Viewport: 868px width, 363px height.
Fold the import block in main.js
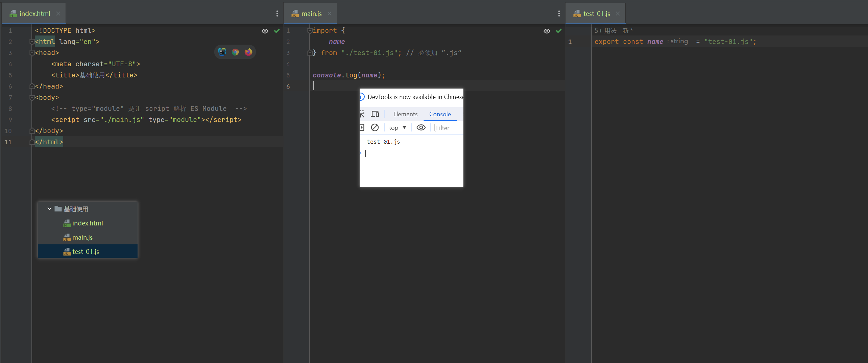coord(309,31)
